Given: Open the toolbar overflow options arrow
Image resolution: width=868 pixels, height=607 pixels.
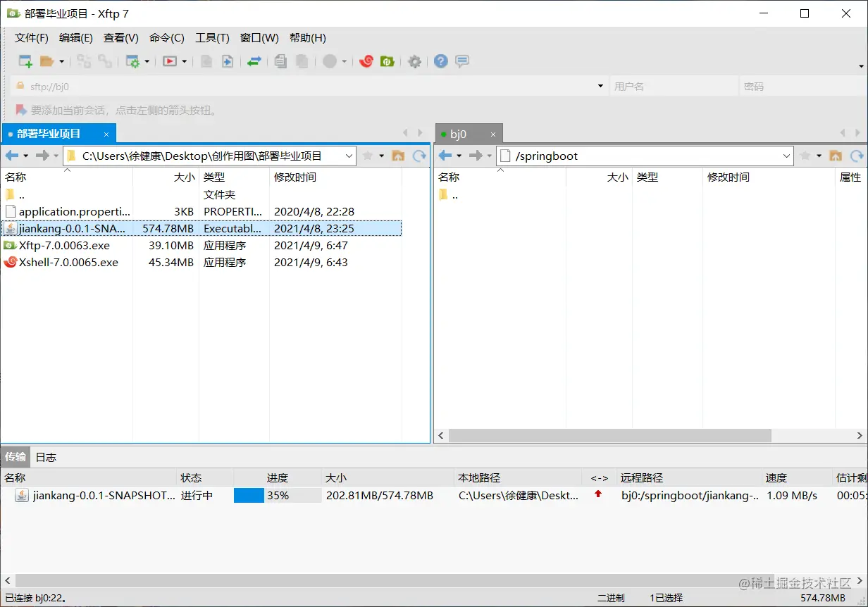Looking at the screenshot, I should point(862,66).
